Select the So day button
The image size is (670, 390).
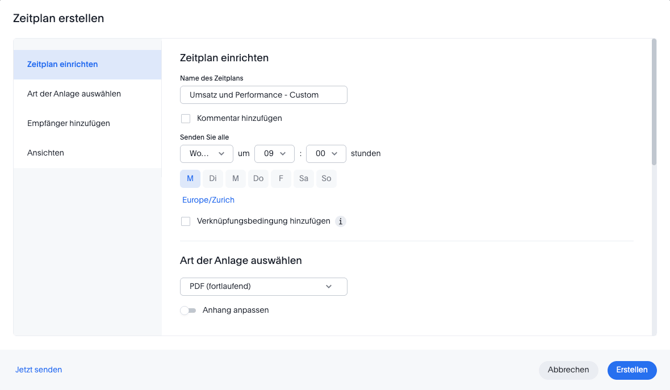pos(326,179)
